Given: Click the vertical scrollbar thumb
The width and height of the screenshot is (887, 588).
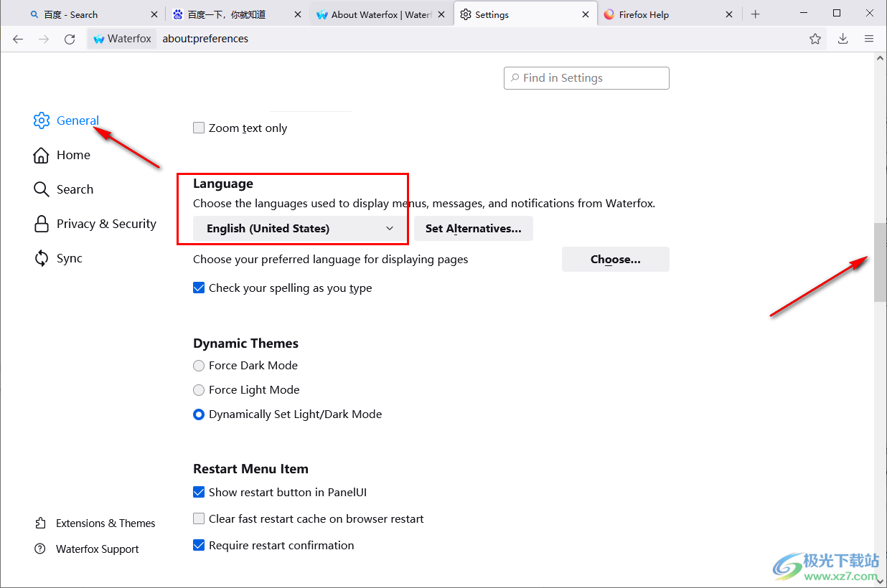Looking at the screenshot, I should click(880, 262).
